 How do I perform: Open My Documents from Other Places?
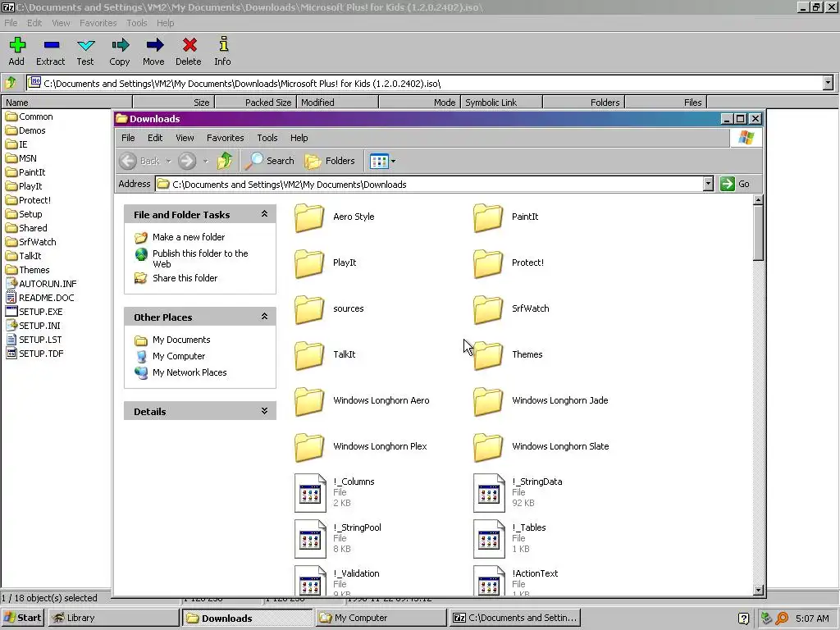(181, 340)
